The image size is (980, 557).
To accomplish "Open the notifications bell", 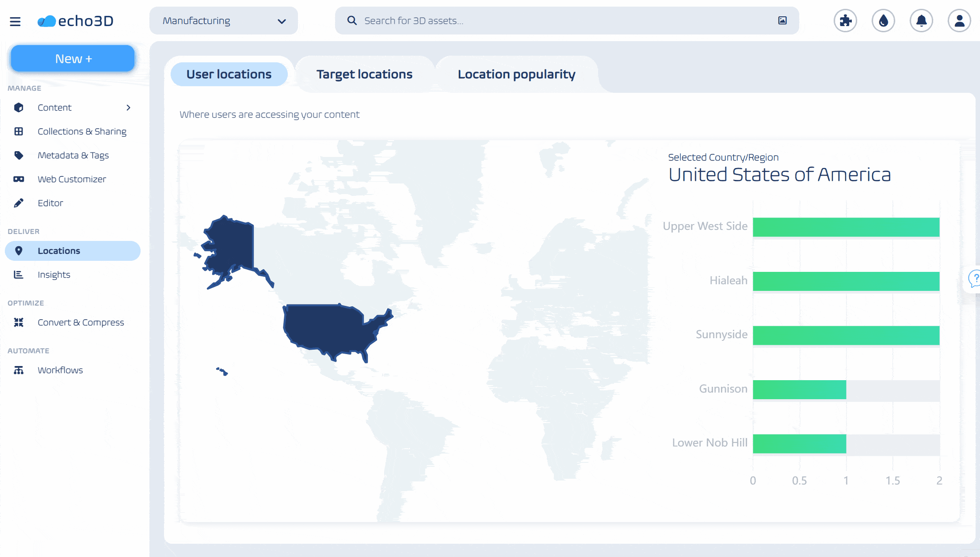I will [921, 21].
